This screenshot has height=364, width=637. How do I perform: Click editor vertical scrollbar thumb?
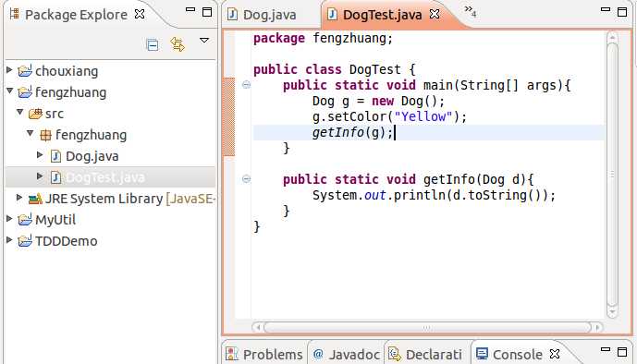[x=612, y=175]
